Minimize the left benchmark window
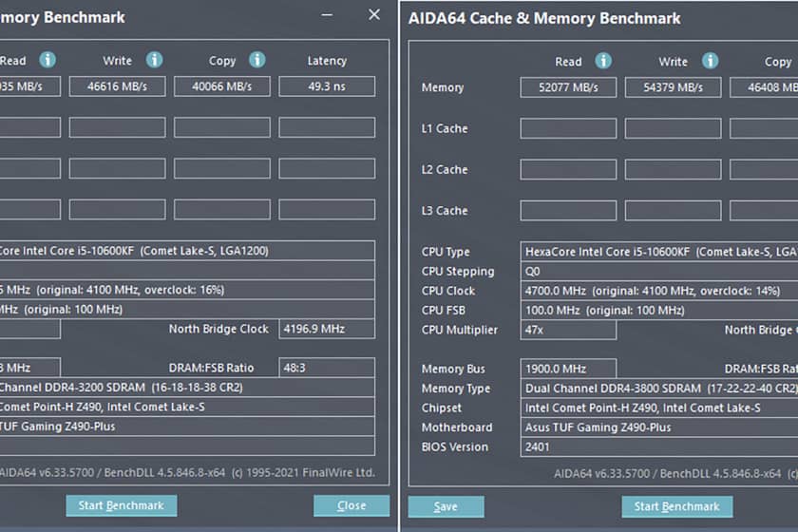This screenshot has height=532, width=798. click(x=327, y=16)
